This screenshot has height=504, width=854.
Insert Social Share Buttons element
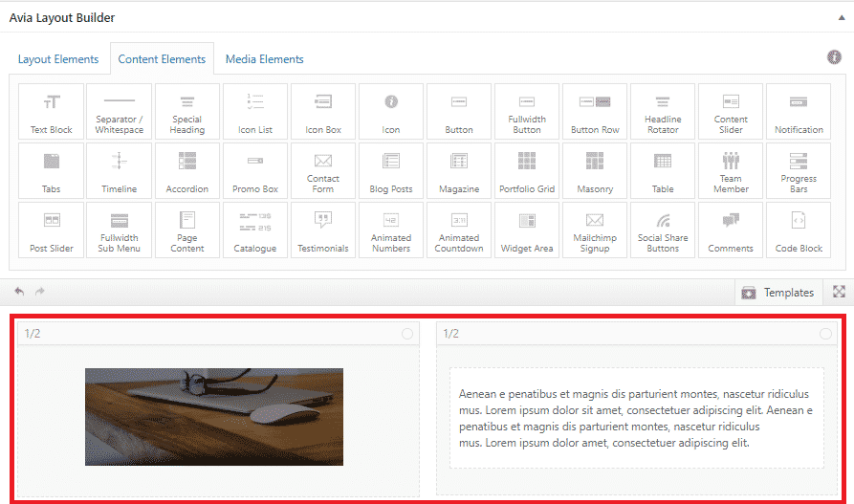(x=663, y=230)
